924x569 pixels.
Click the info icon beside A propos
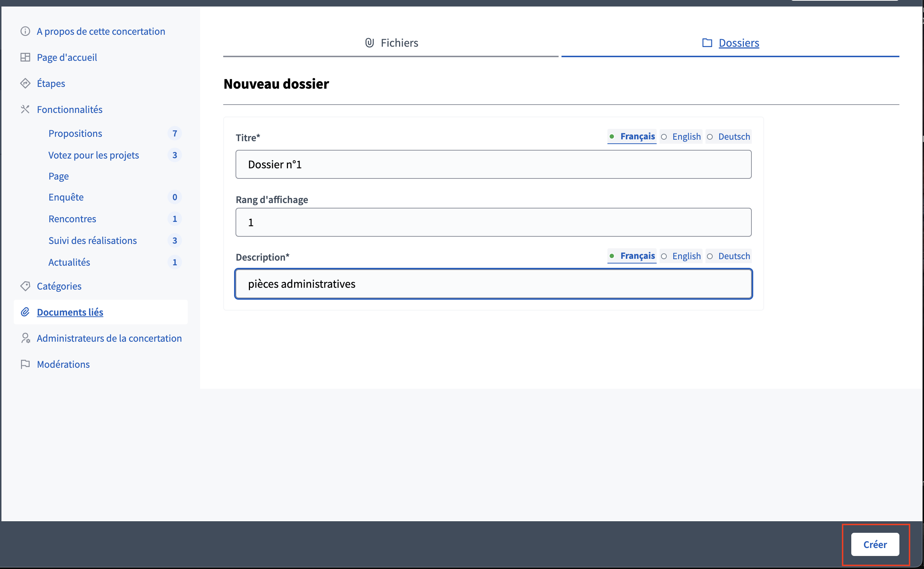[25, 31]
